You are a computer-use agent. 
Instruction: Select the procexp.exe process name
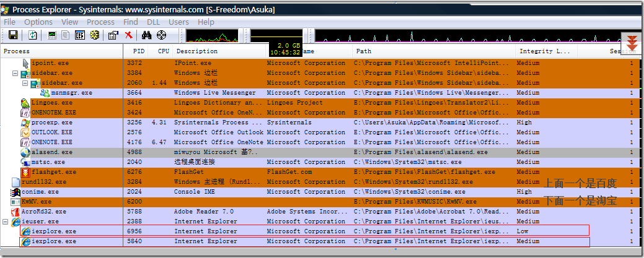coord(51,123)
